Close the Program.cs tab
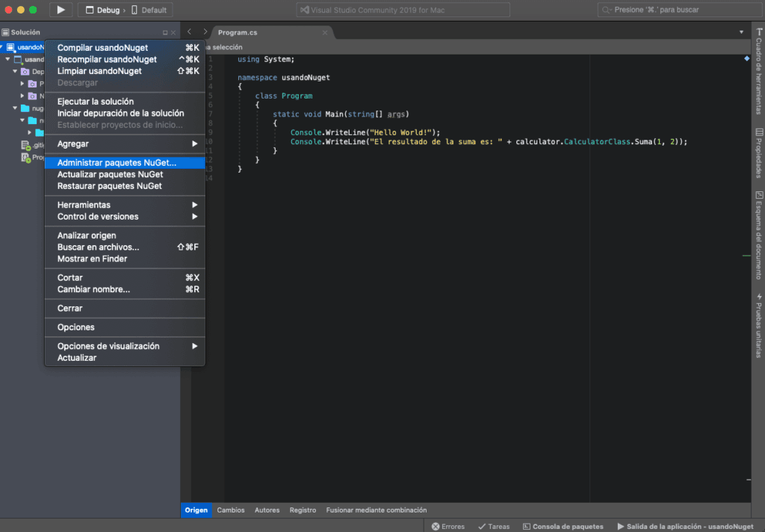765x532 pixels. pyautogui.click(x=325, y=32)
